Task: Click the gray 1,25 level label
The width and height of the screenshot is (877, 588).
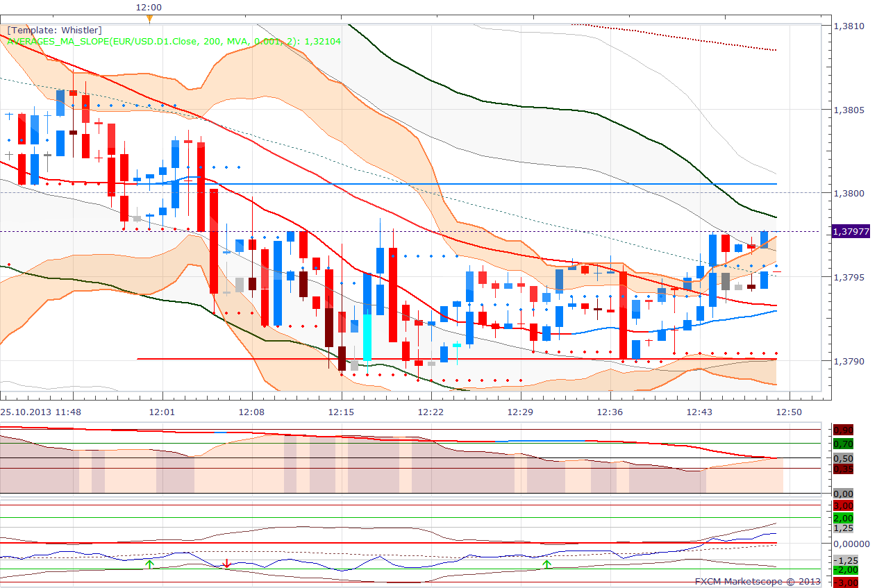Action: (843, 528)
